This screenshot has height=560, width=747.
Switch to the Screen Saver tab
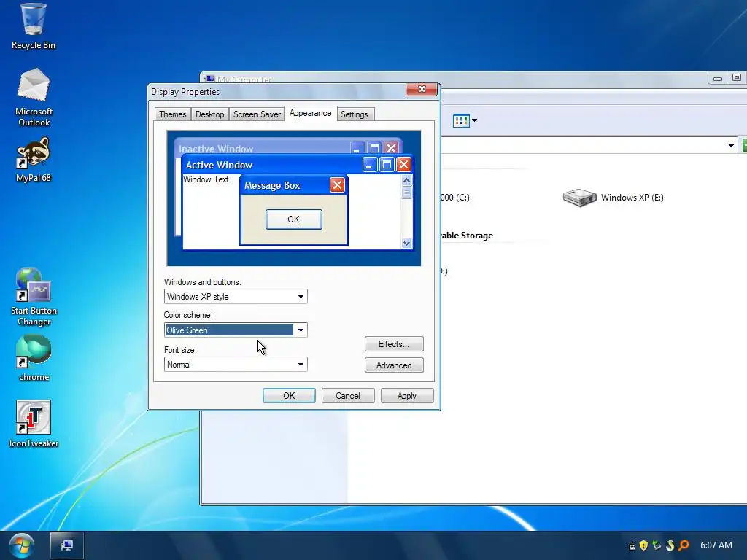[x=257, y=114]
